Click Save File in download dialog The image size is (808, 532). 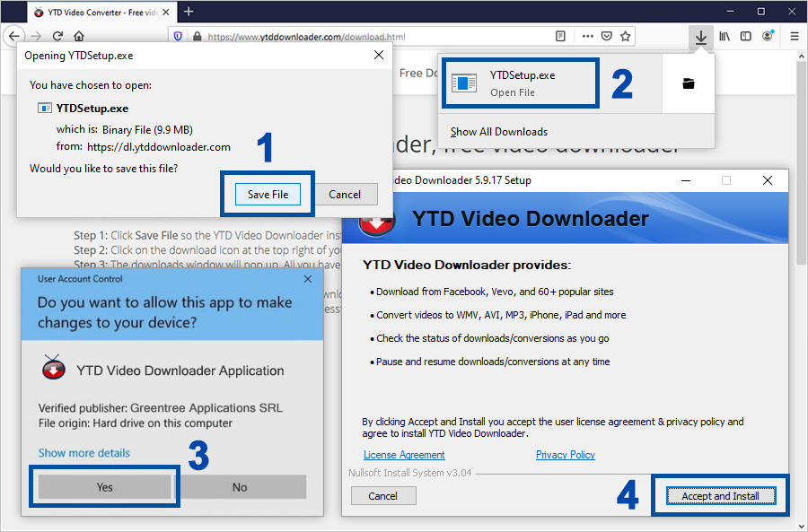pos(268,195)
